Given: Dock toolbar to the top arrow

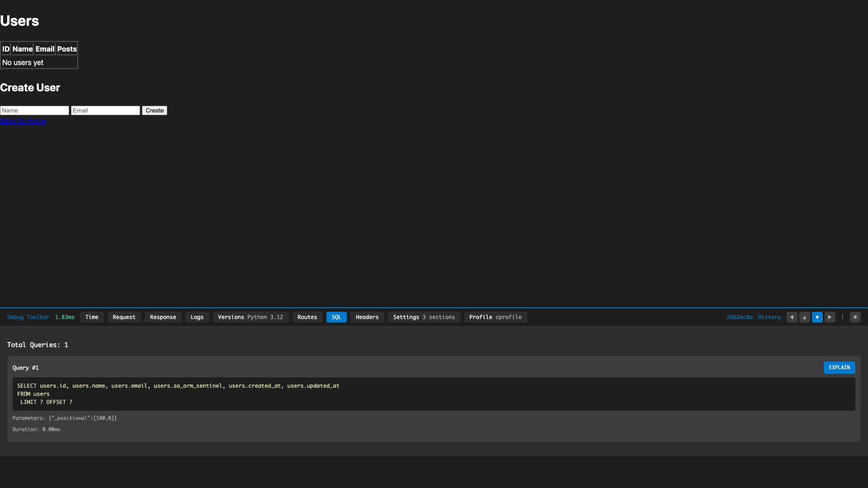Looking at the screenshot, I should [x=804, y=317].
